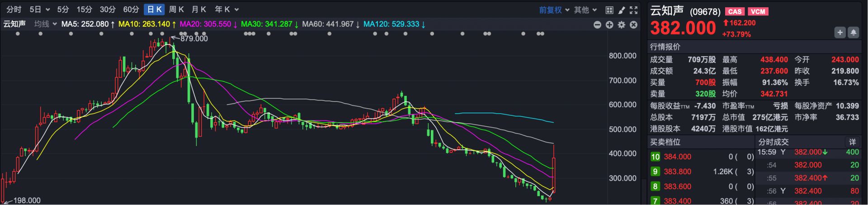Click the 详 details button in 分时成交
868x205 pixels.
coord(852,142)
